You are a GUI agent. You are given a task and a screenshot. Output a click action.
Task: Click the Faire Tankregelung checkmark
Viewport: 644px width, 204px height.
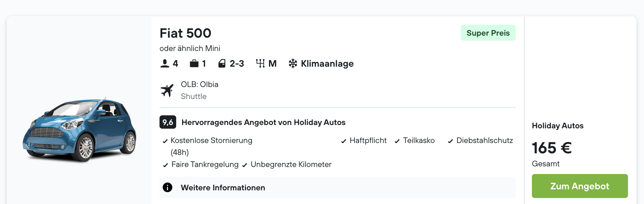point(166,165)
